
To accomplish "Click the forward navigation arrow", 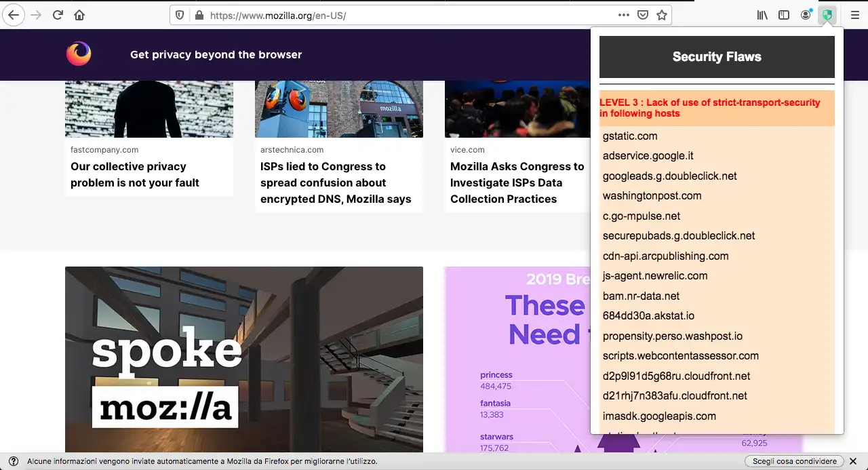I will pyautogui.click(x=36, y=15).
